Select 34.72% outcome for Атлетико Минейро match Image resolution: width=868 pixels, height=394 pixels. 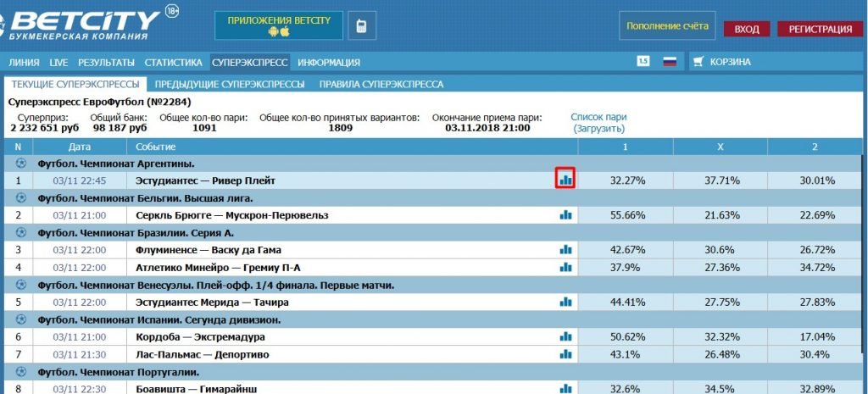(x=817, y=268)
